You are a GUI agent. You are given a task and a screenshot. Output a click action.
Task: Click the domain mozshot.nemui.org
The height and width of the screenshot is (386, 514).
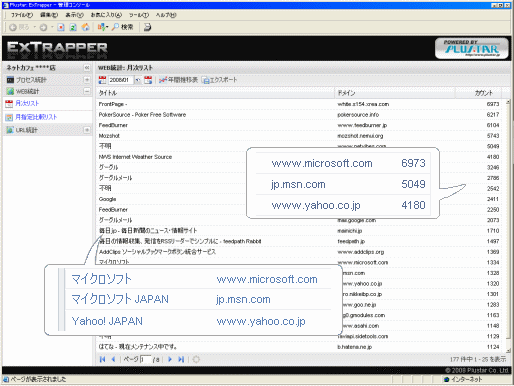[360, 136]
